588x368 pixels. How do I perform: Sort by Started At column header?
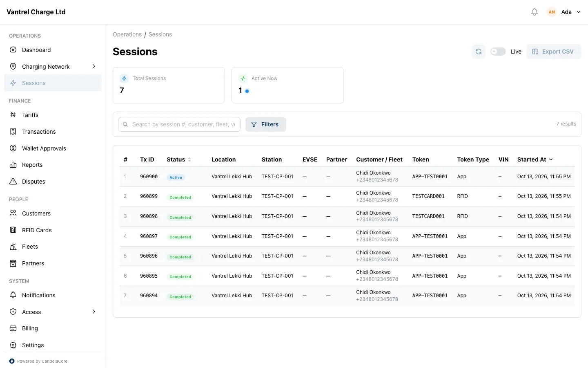[535, 159]
